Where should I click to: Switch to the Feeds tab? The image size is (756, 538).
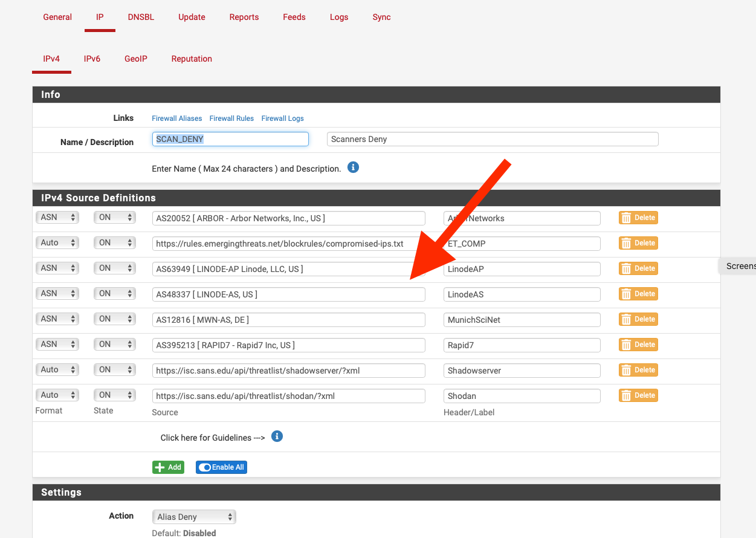(294, 17)
